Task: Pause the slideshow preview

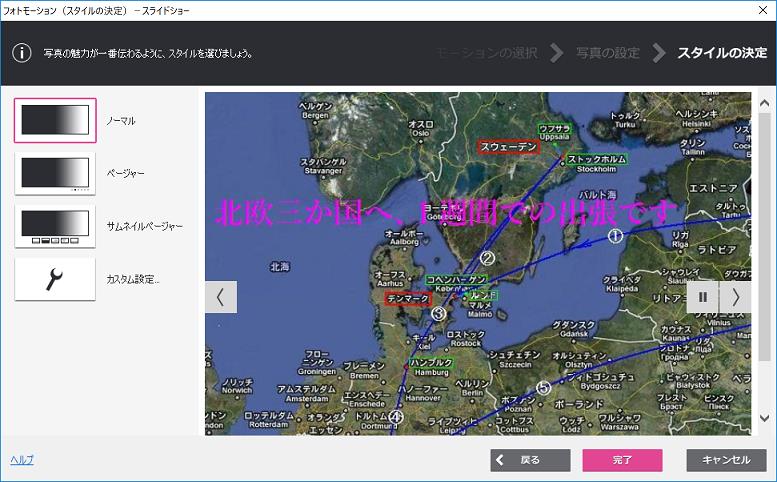Action: click(x=703, y=297)
